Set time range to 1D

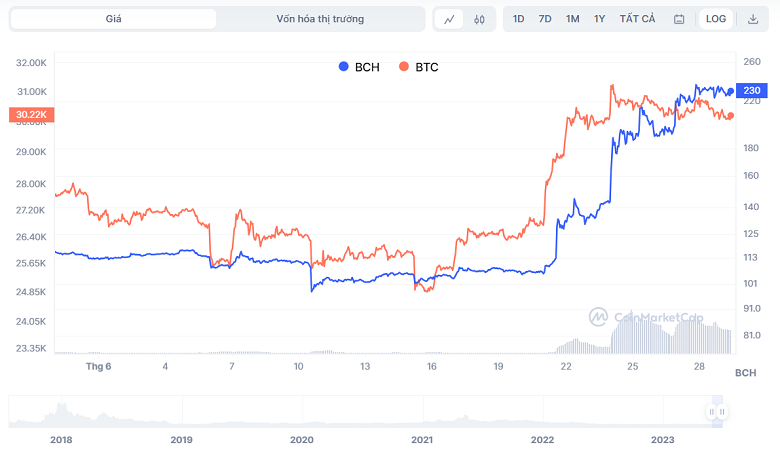tap(518, 19)
